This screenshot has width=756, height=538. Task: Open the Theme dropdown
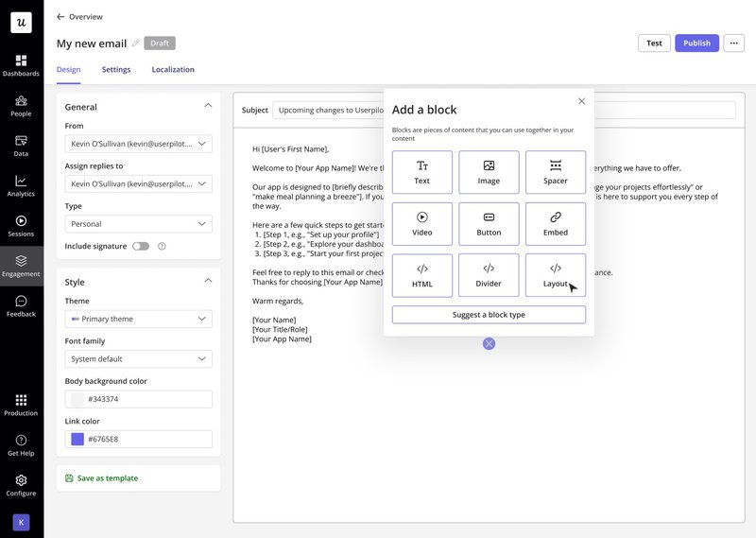pos(138,319)
